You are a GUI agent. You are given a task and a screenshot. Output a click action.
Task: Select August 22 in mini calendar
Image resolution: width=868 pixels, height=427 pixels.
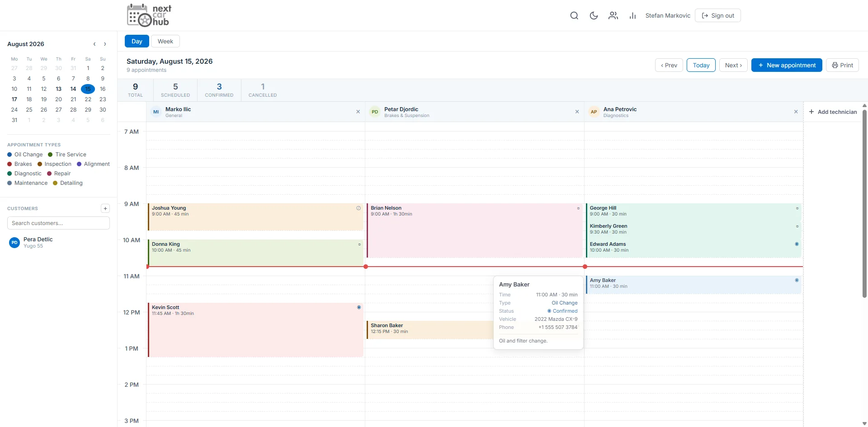coord(88,99)
